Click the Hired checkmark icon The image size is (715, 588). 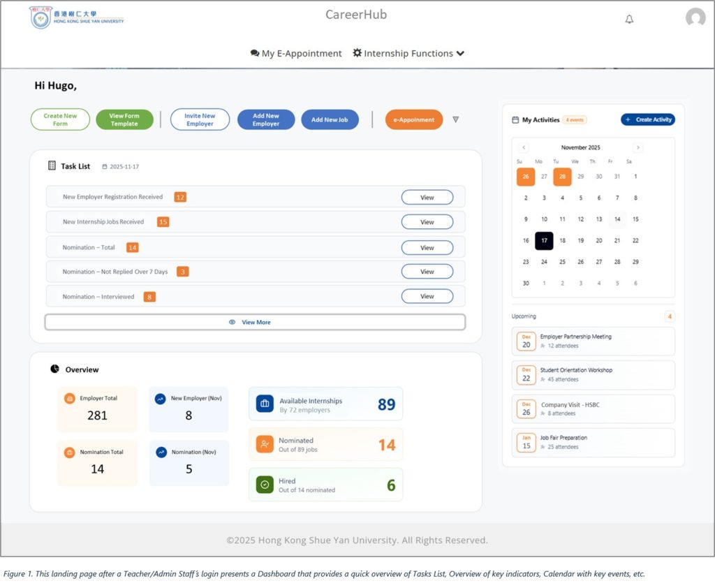click(x=265, y=485)
